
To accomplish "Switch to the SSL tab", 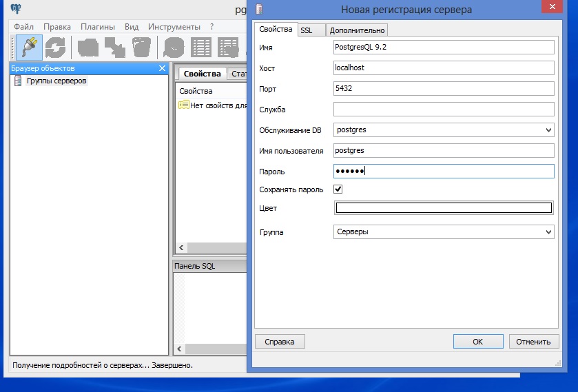I will pyautogui.click(x=306, y=30).
